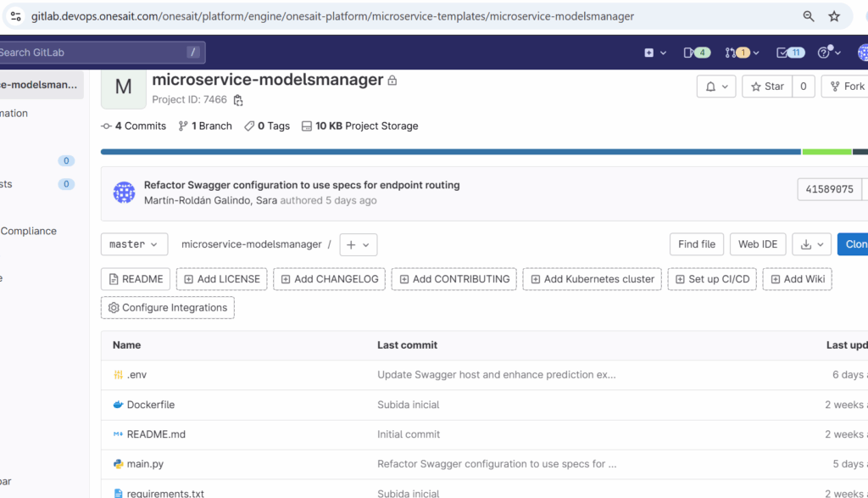Click the commit author avatar
Image resolution: width=868 pixels, height=498 pixels.
pyautogui.click(x=125, y=193)
